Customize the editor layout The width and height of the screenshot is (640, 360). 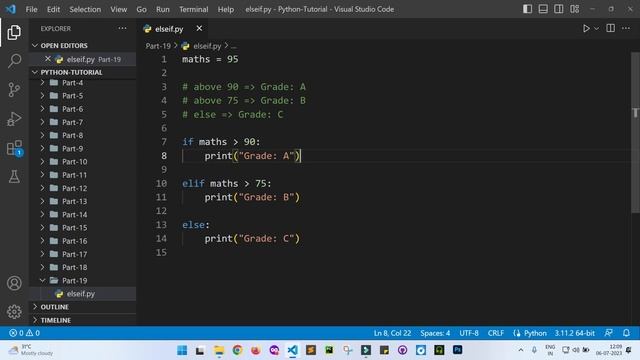click(x=575, y=9)
